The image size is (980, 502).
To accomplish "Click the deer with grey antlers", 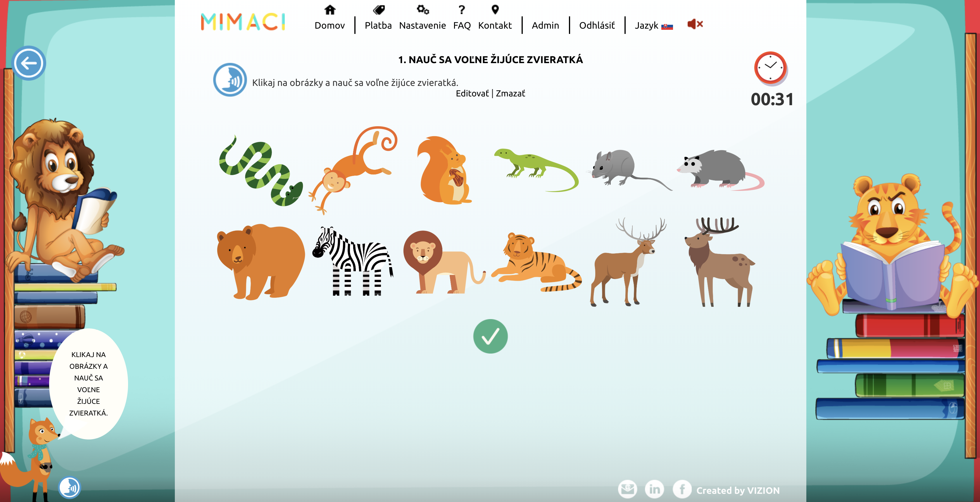I will (629, 262).
